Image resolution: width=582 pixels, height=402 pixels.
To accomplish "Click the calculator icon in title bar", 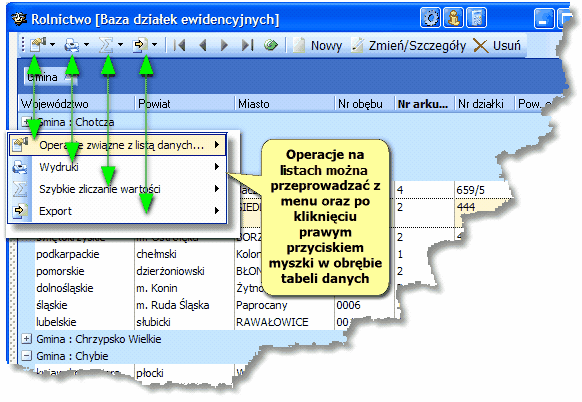I will [x=476, y=17].
